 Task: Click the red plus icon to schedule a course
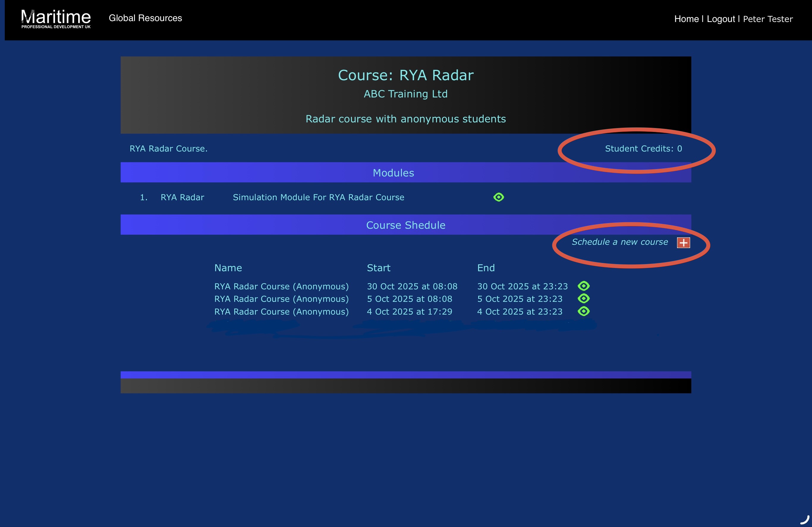[x=683, y=242]
